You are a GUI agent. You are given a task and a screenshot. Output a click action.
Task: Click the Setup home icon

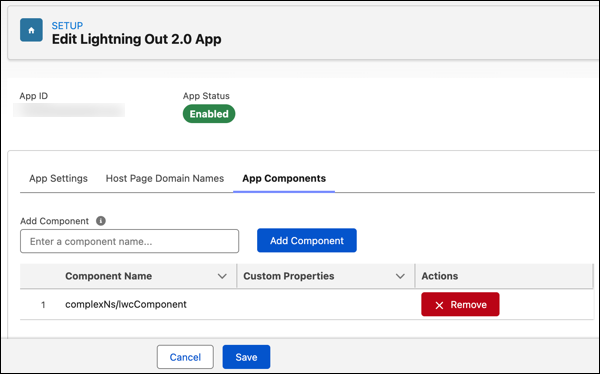pos(31,30)
